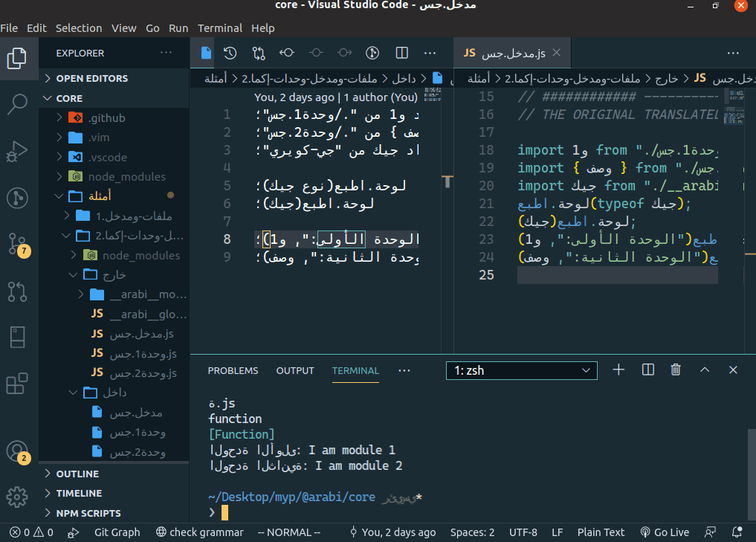The height and width of the screenshot is (542, 756).
Task: Open the Extensions view
Action: (x=17, y=384)
